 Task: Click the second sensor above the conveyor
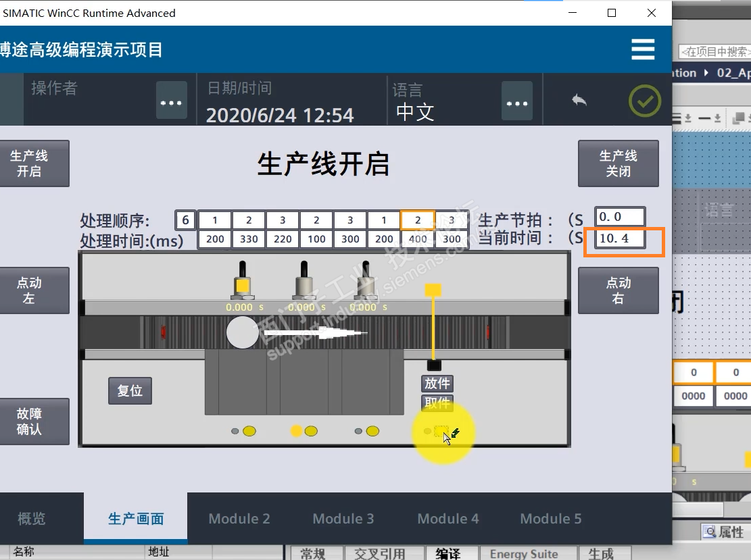(304, 280)
